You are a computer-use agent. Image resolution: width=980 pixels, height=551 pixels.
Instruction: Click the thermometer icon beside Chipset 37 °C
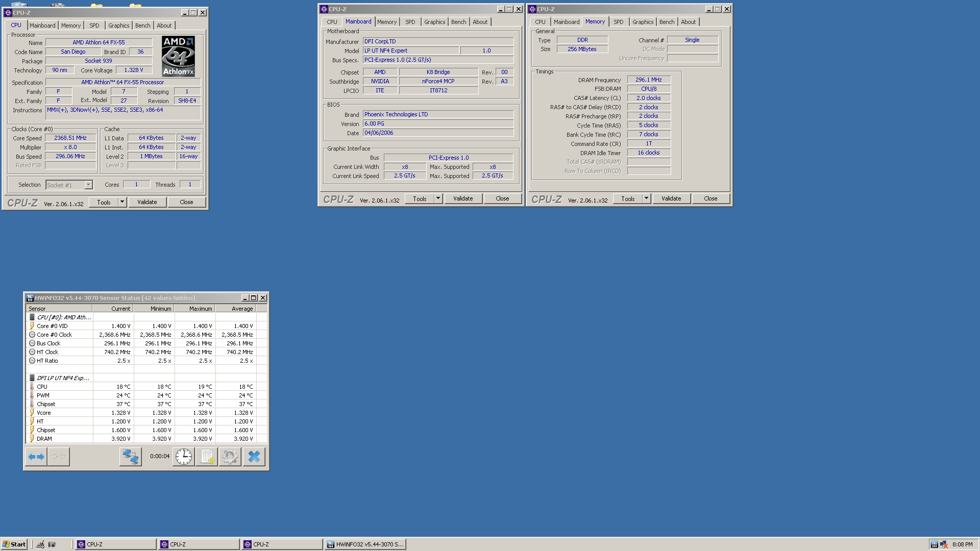[x=32, y=404]
